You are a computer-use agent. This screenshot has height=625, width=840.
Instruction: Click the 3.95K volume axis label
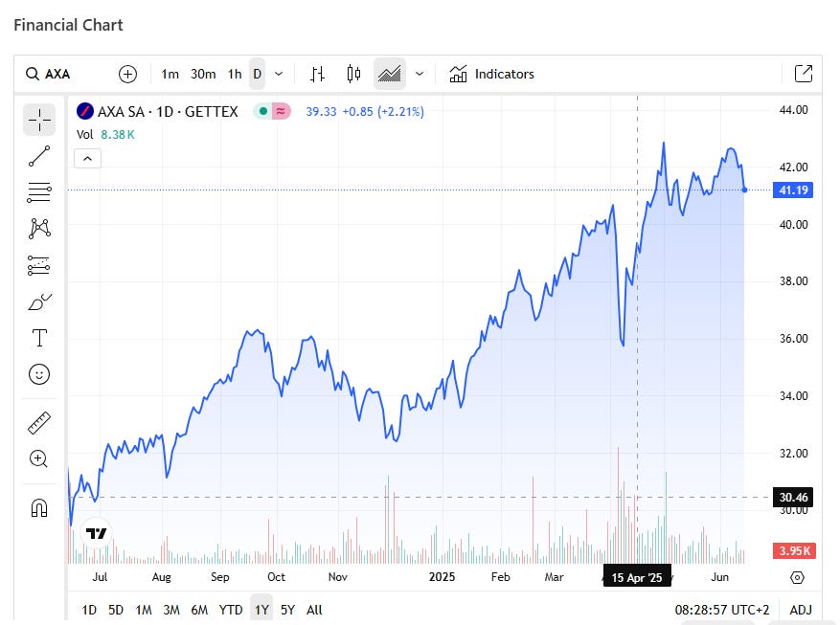(x=794, y=551)
